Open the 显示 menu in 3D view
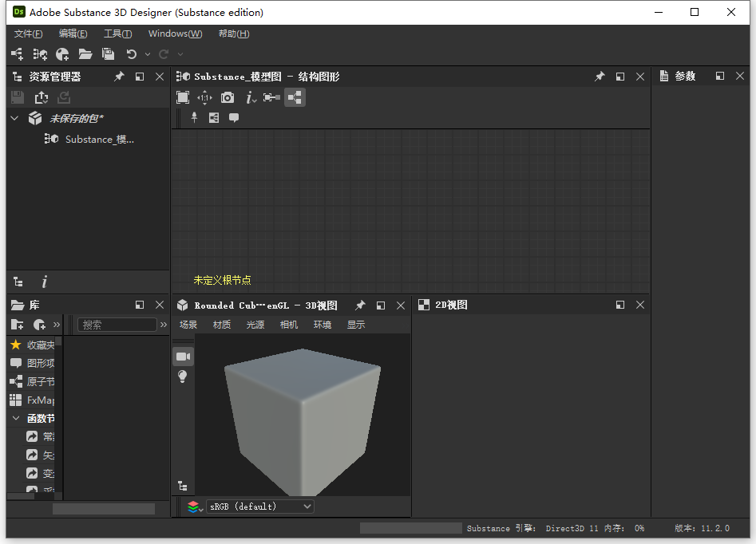This screenshot has height=544, width=756. [356, 325]
